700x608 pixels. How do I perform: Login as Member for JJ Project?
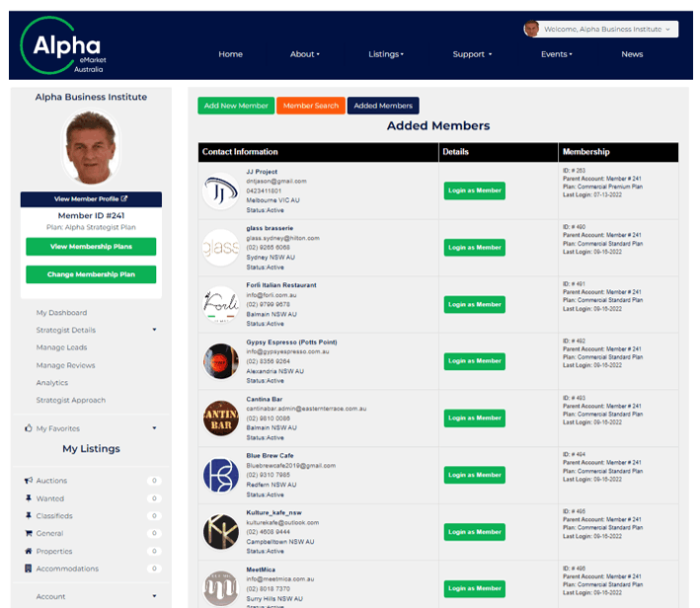474,190
